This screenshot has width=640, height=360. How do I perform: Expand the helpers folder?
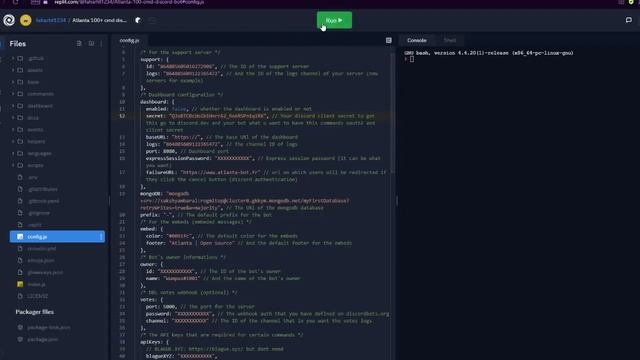point(13,141)
